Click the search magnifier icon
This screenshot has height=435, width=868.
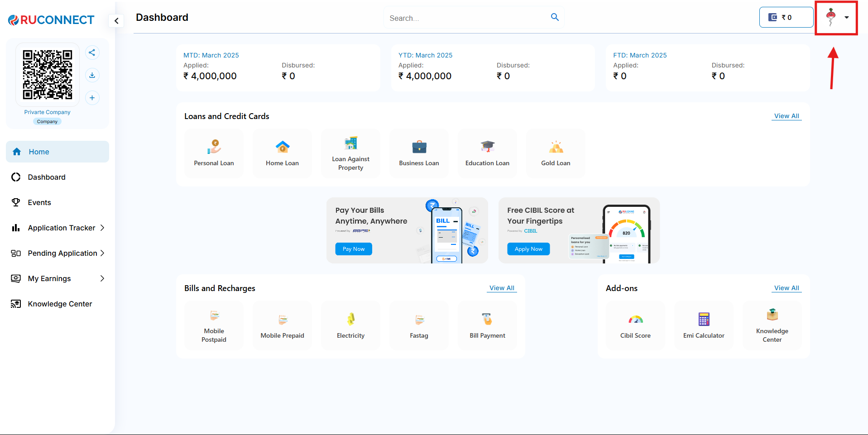point(555,17)
